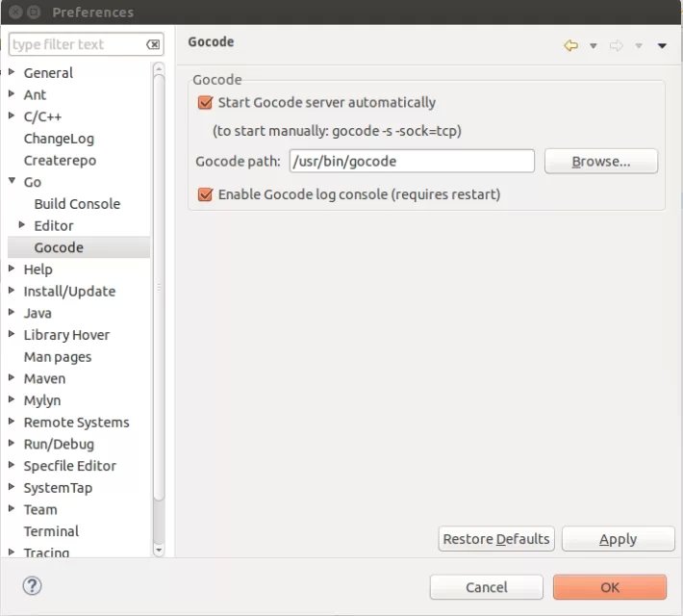The image size is (683, 616).
Task: Collapse the Go tree node
Action: pos(13,181)
